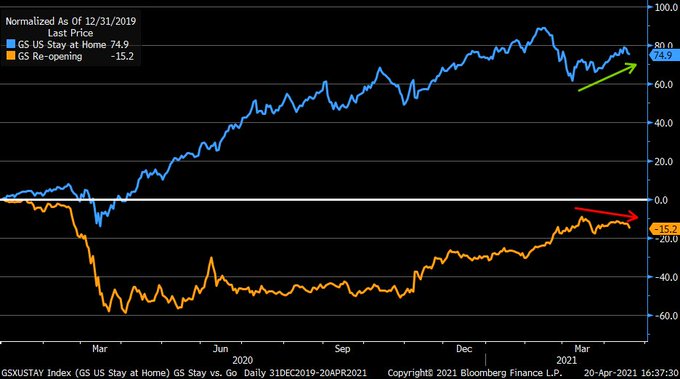Click the orange GS Re-opening legend swatch

[x=11, y=56]
